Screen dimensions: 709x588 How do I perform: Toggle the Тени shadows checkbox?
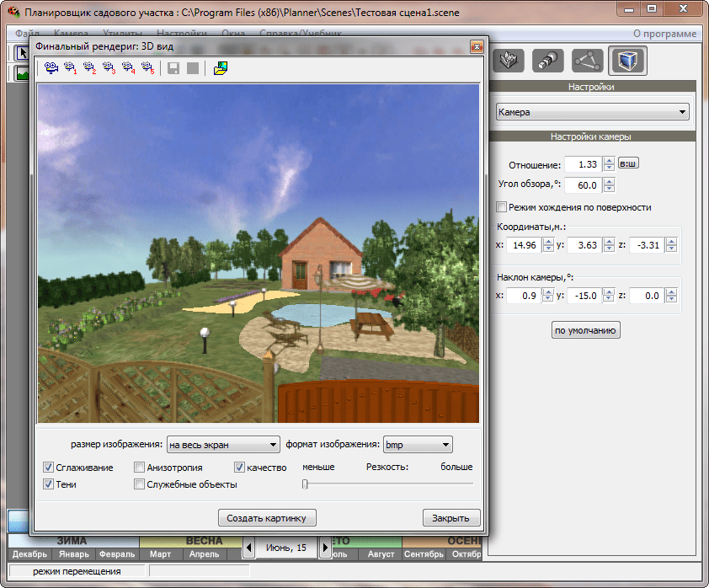pos(49,484)
